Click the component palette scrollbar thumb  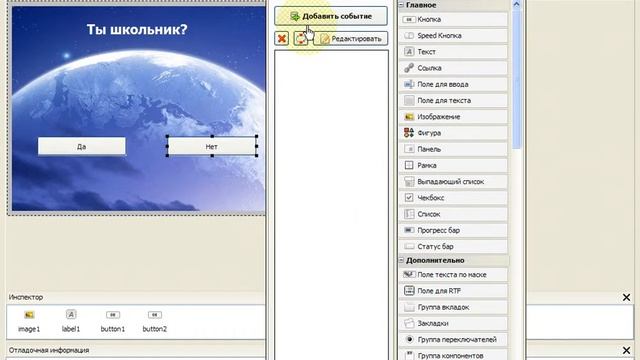coord(516,80)
